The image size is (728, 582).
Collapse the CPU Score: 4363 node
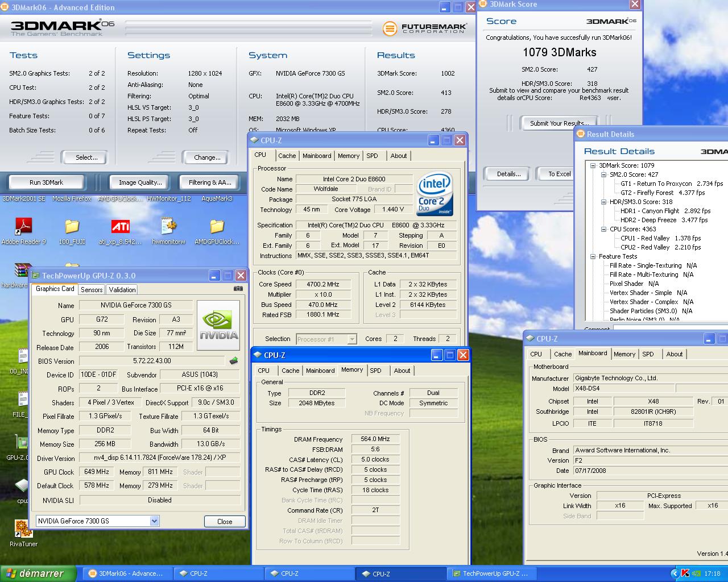point(603,229)
